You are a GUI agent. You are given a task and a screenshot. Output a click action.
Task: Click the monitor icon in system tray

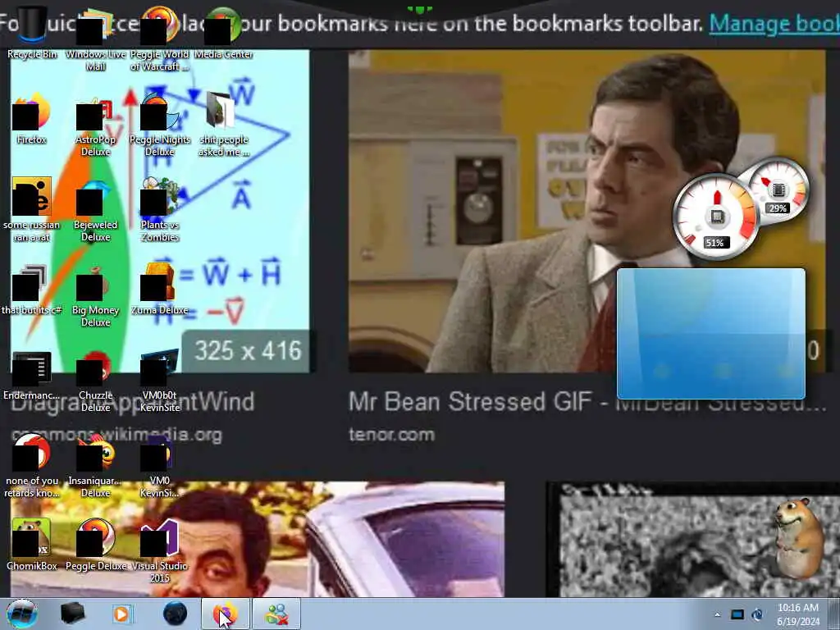tap(737, 614)
